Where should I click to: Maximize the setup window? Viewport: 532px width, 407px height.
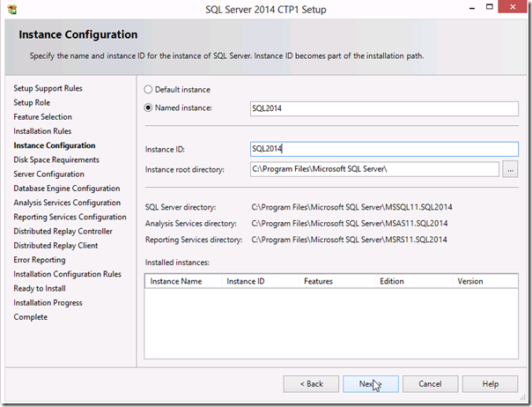click(489, 7)
